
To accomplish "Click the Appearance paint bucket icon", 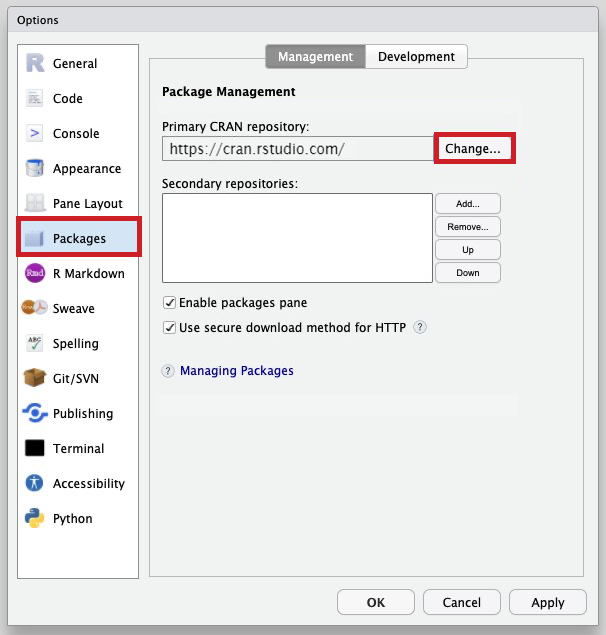I will [x=35, y=168].
